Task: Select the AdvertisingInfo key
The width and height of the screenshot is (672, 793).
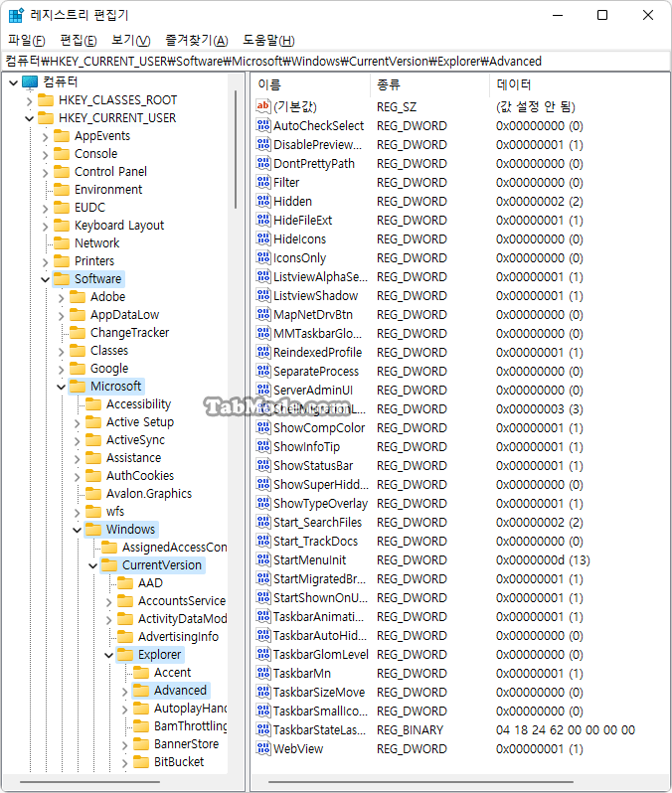Action: 178,637
